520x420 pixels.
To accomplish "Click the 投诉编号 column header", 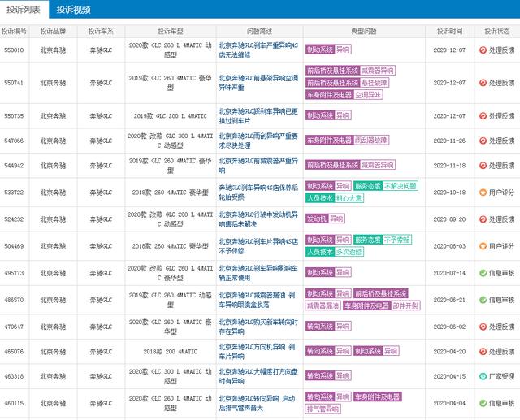I will tap(14, 31).
